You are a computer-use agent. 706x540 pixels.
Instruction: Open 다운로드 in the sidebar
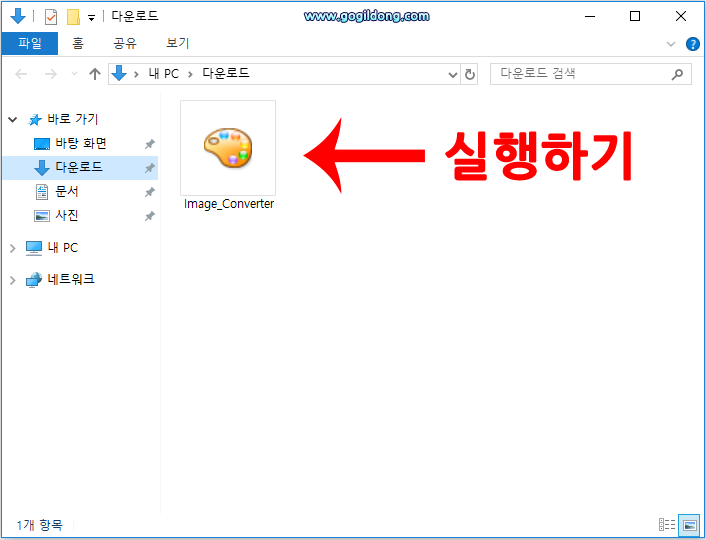(79, 167)
